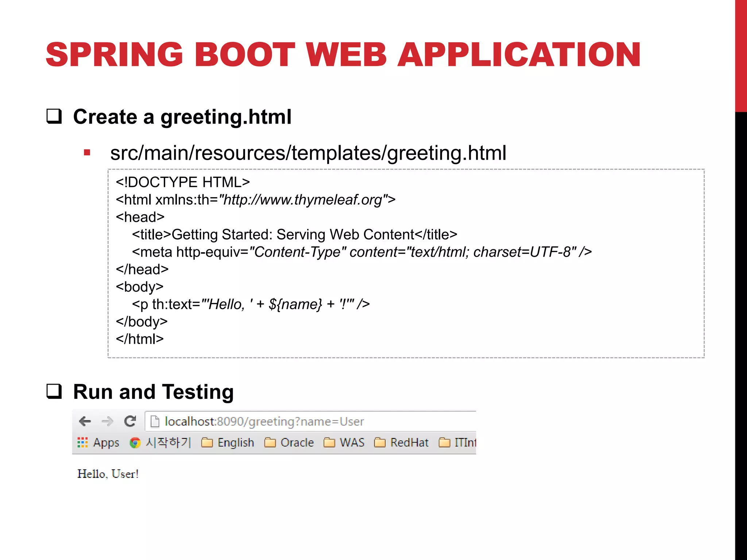Click the thymeleaf.org URL in code
The height and width of the screenshot is (560, 747).
(x=303, y=200)
